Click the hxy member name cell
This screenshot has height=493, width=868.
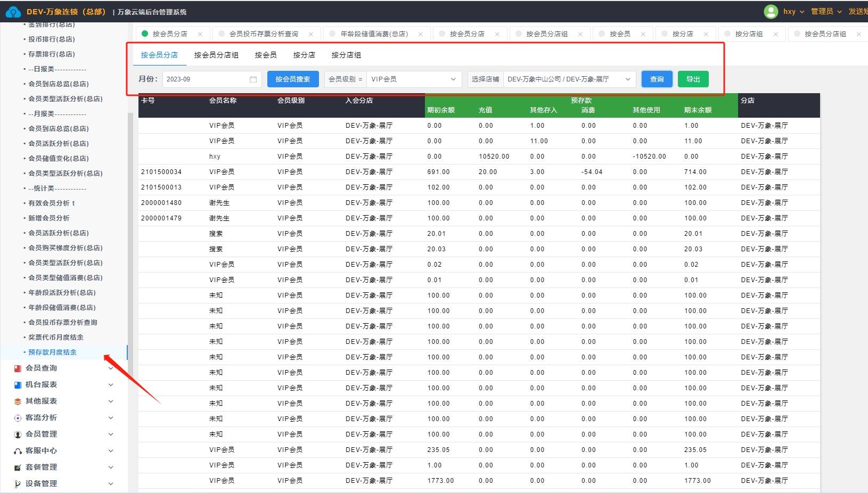coord(215,157)
